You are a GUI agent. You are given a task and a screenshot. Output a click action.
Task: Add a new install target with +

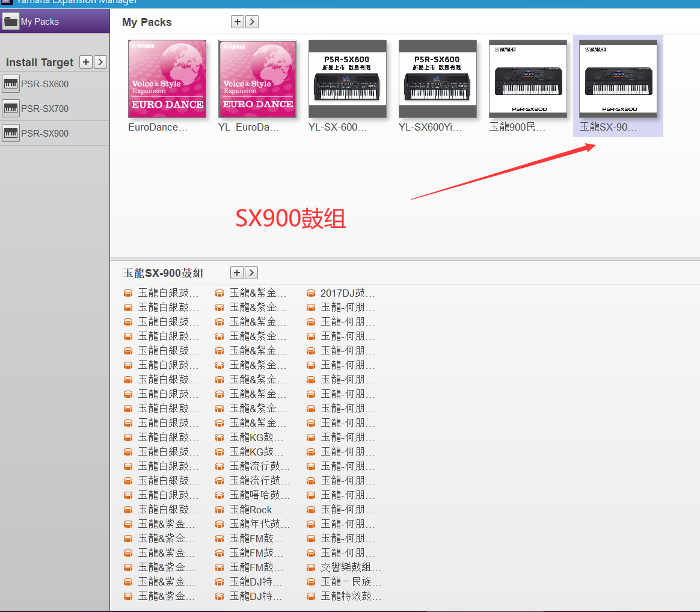point(86,61)
